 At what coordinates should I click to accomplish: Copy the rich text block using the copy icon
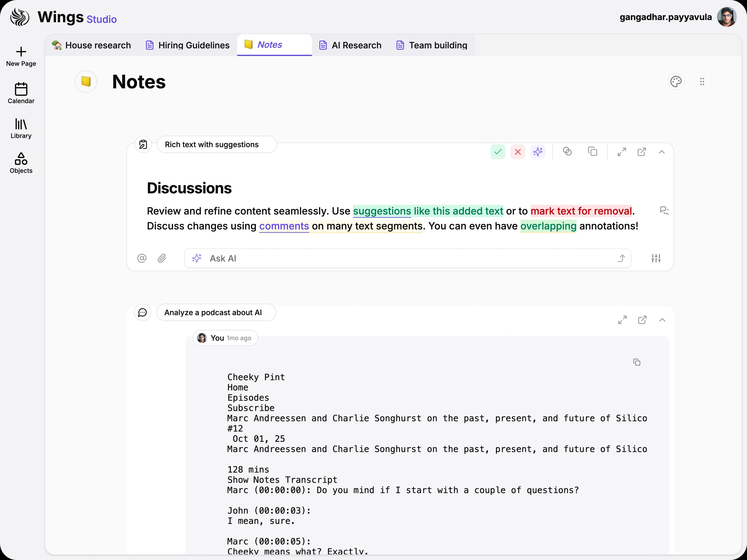click(x=593, y=151)
